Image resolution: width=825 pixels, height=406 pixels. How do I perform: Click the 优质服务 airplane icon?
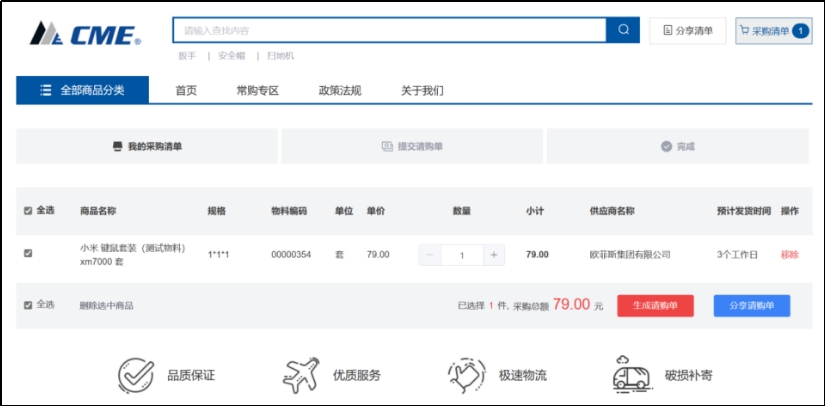tap(300, 375)
